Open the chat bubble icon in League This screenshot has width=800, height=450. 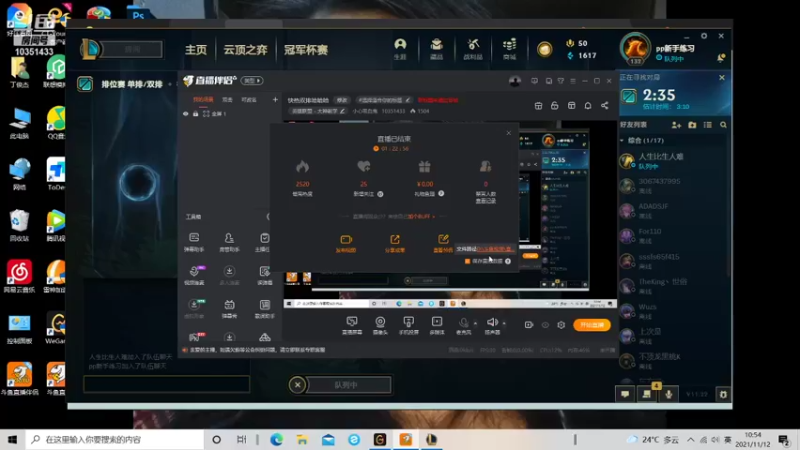click(x=625, y=394)
